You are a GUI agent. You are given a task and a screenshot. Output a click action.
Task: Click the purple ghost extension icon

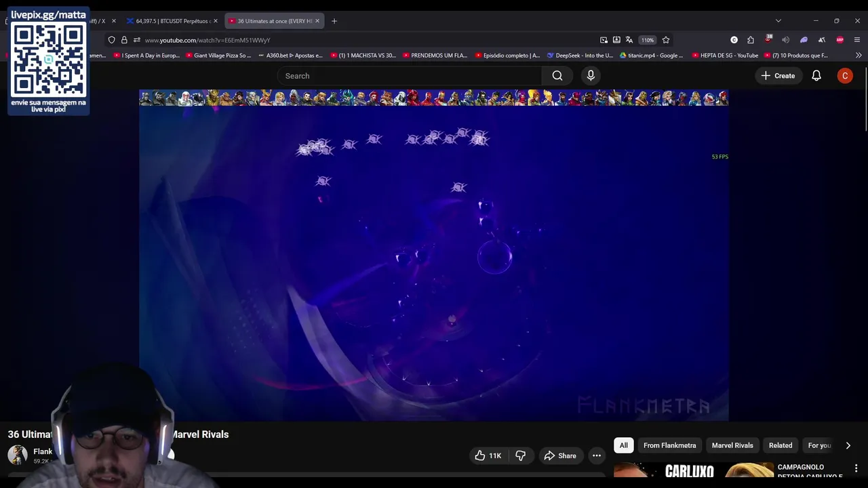[x=804, y=40]
